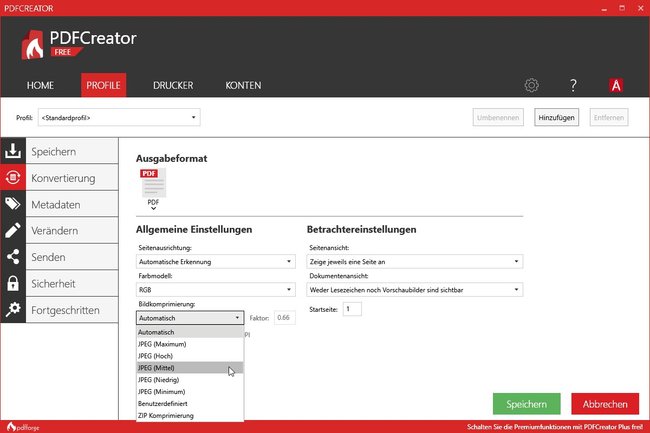
Task: Collapse the Bildkomprimierung Automatisch combo box
Action: (x=190, y=318)
